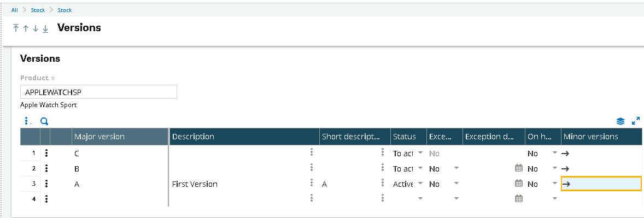
Task: Expand On hold dropdown for version A
Action: point(555,184)
